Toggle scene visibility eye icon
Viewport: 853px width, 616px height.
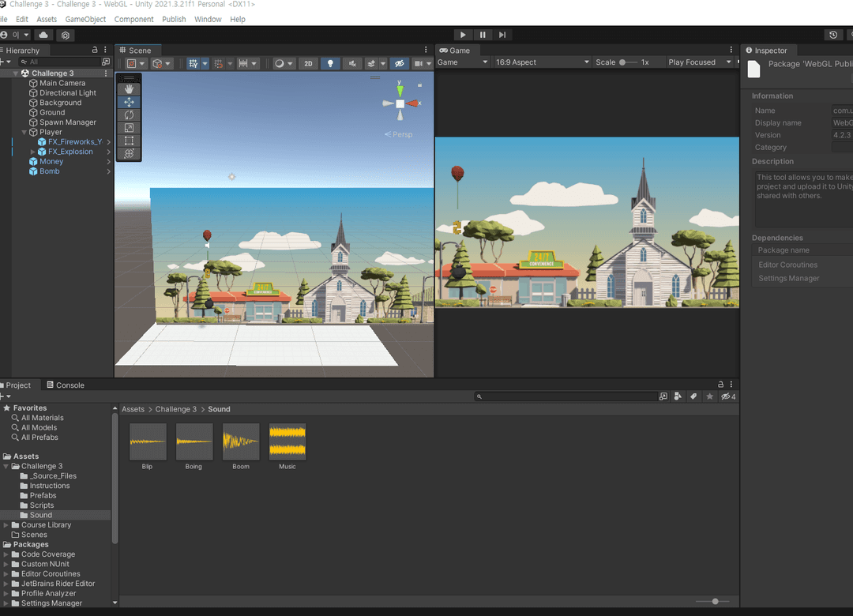[400, 63]
